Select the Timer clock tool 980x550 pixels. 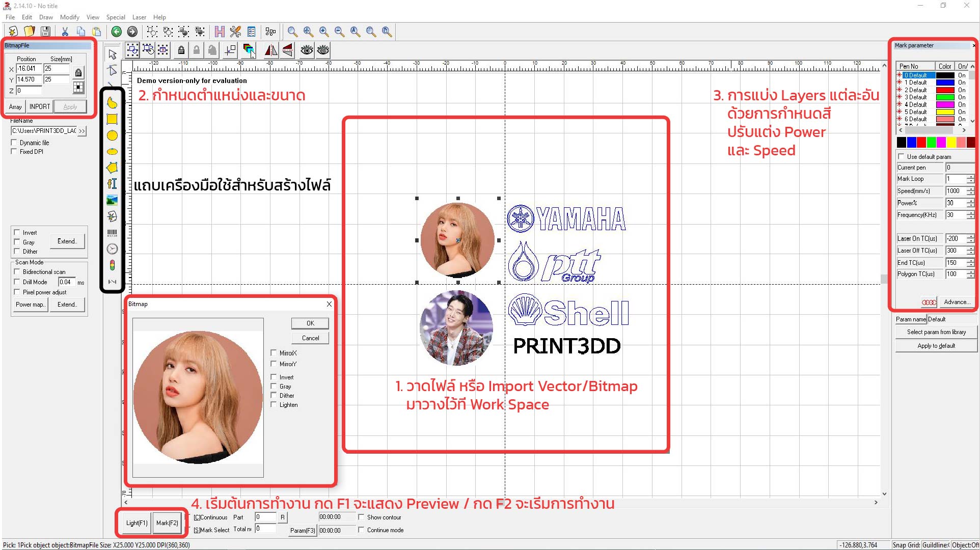pos(112,249)
